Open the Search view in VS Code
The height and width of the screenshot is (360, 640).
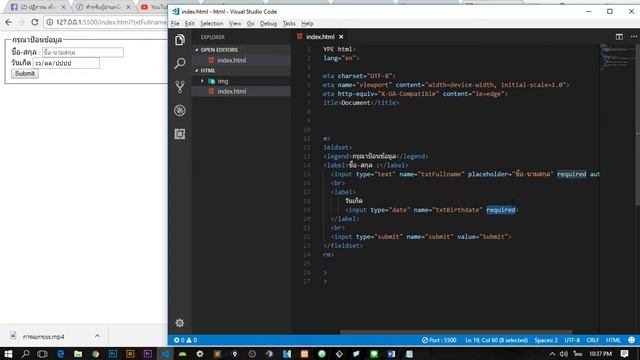(180, 63)
